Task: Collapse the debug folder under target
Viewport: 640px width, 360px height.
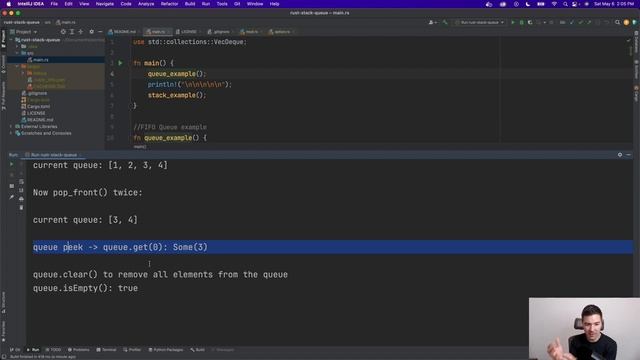Action: 23,73
